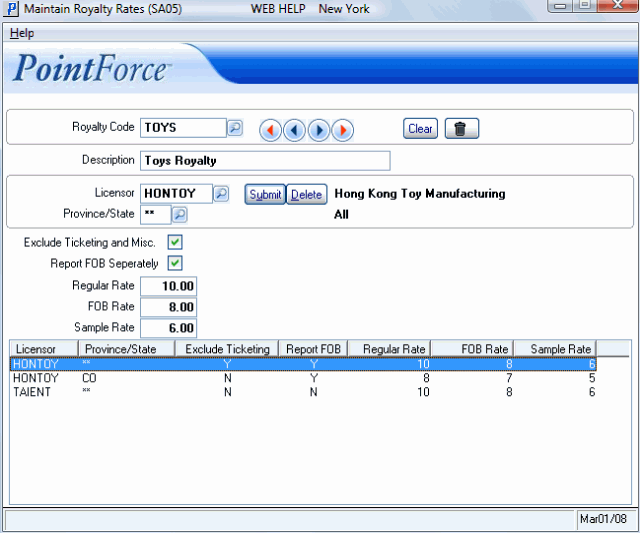Click the Delete button next to Submit
This screenshot has height=533, width=640.
coord(307,194)
